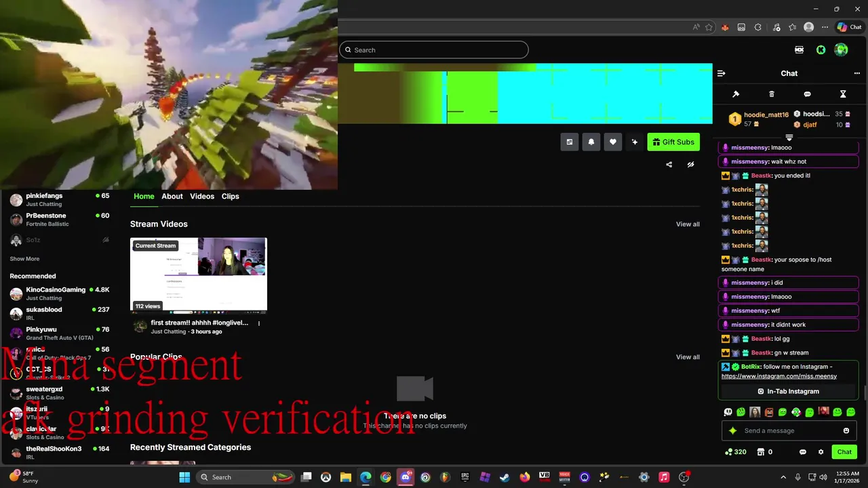Open PrBeenstone channel in sidebar
Viewport: 868px width, 488px height.
click(60, 219)
